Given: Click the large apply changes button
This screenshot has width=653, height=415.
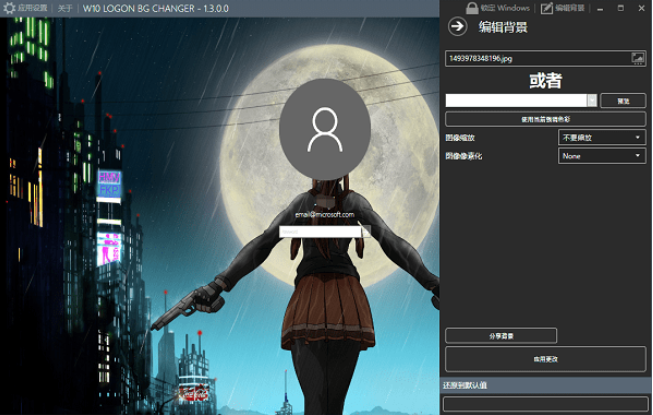Looking at the screenshot, I should [546, 359].
